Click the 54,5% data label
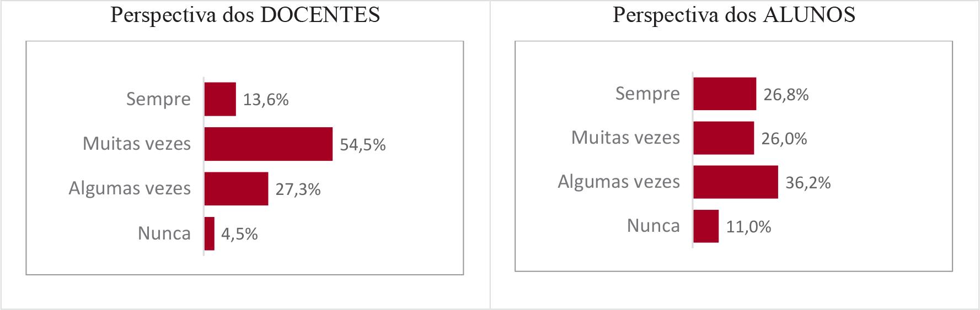This screenshot has height=310, width=980. (362, 145)
